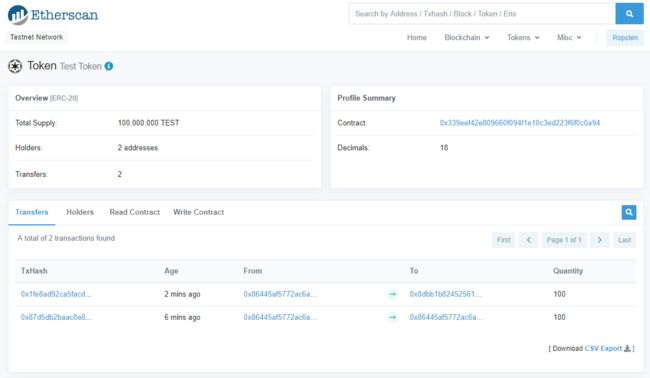This screenshot has width=650, height=378.
Task: Open the Home menu item
Action: tap(417, 38)
